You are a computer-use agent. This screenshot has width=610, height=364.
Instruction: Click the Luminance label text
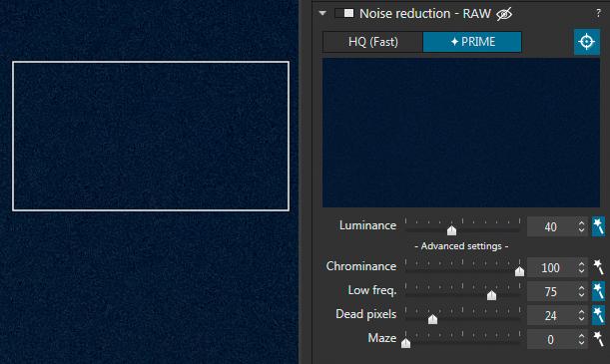click(367, 225)
